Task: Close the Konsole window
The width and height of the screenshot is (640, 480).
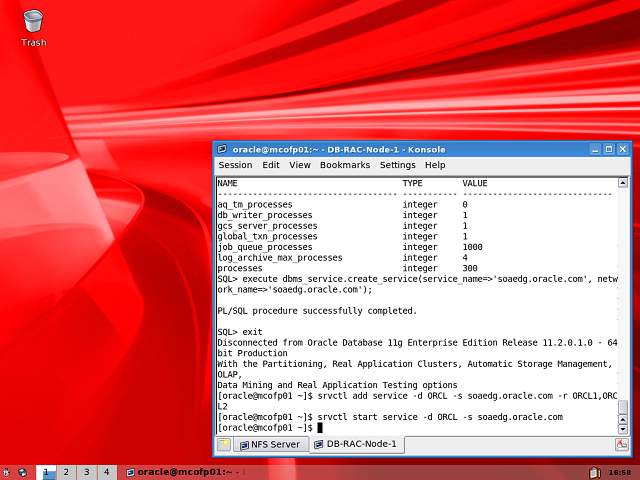Action: [x=622, y=149]
